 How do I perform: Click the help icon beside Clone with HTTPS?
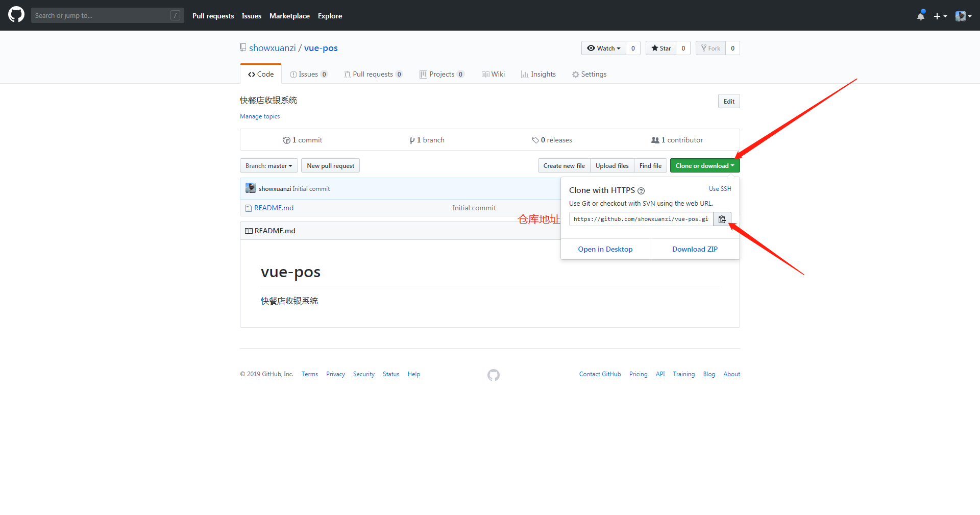pos(641,191)
